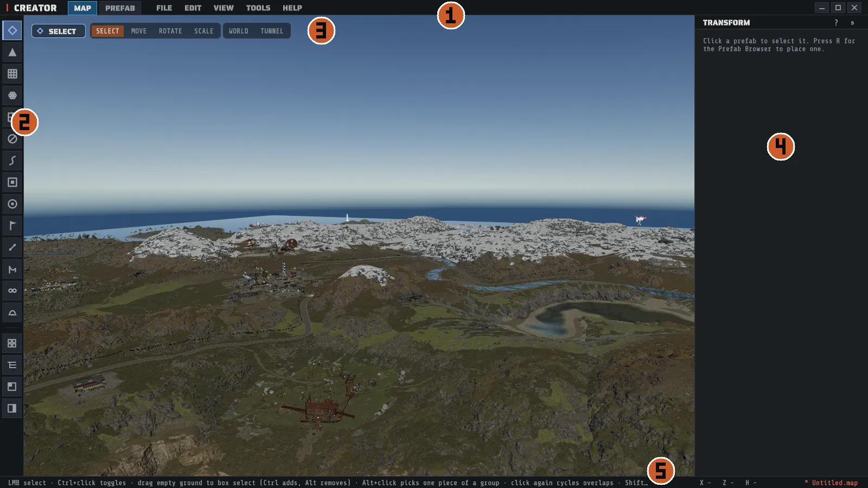Open the four-squares panel icon

coord(12,343)
